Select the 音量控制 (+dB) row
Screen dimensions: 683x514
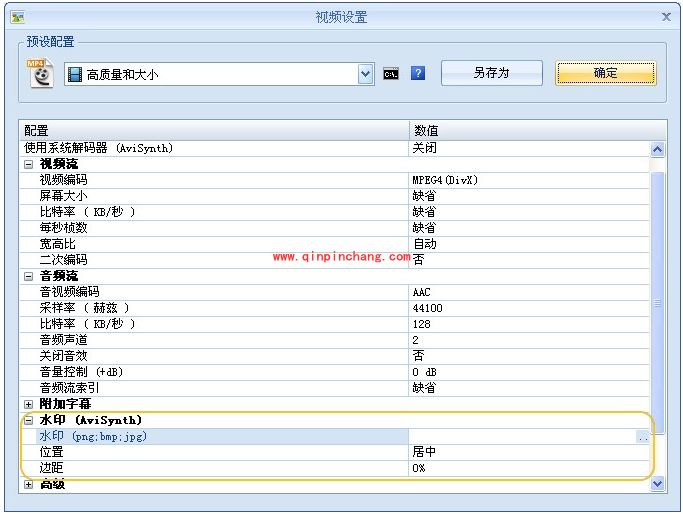[x=335, y=372]
